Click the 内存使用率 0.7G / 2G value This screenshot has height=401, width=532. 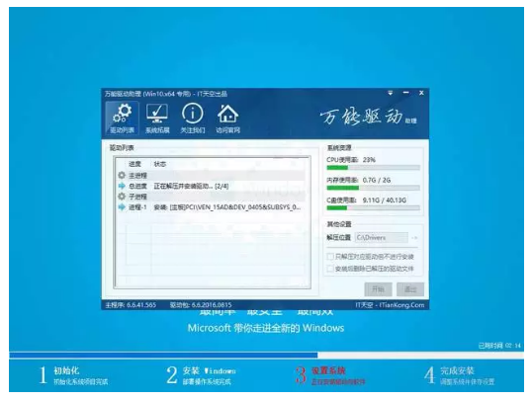click(x=377, y=180)
